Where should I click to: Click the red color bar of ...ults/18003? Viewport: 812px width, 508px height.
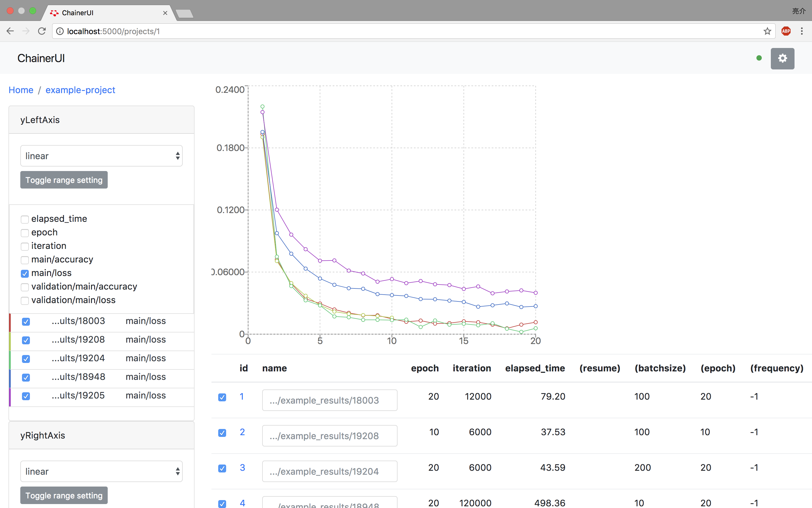click(x=10, y=323)
